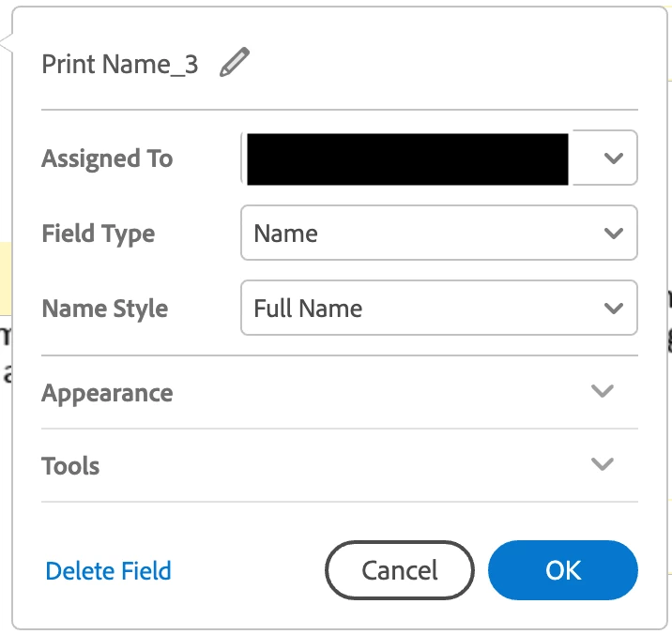672x634 pixels.
Task: Click the pencil edit icon beside Print Name_3
Action: (x=235, y=64)
